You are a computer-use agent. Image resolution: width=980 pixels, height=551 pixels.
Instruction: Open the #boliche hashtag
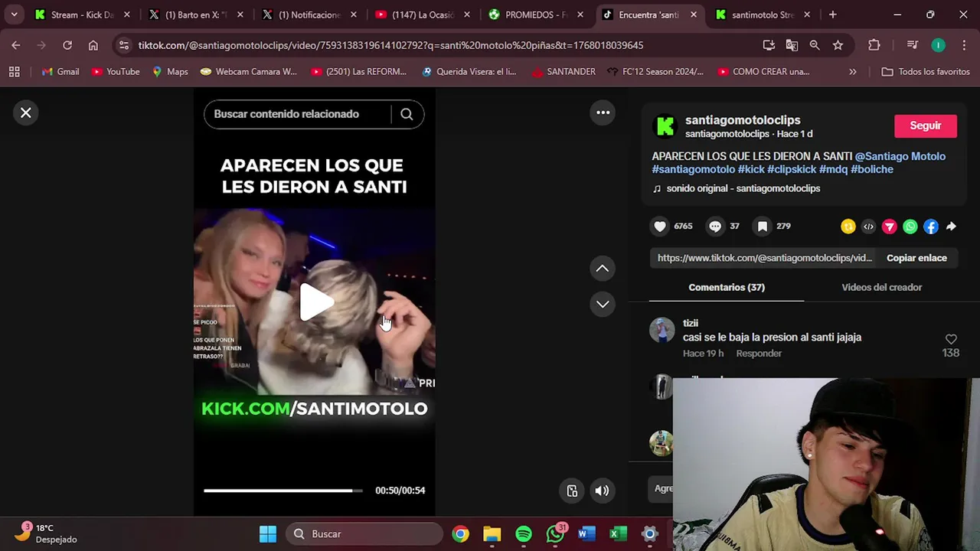click(x=872, y=169)
